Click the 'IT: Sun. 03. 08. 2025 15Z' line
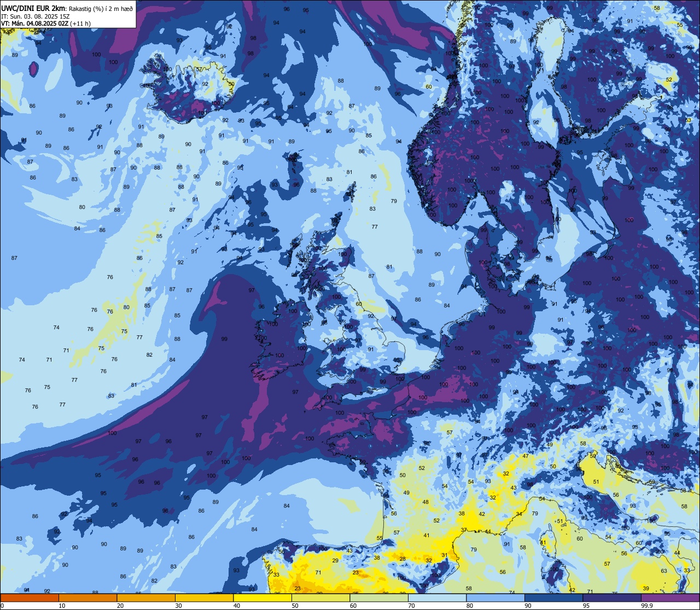The width and height of the screenshot is (700, 610). pos(35,16)
